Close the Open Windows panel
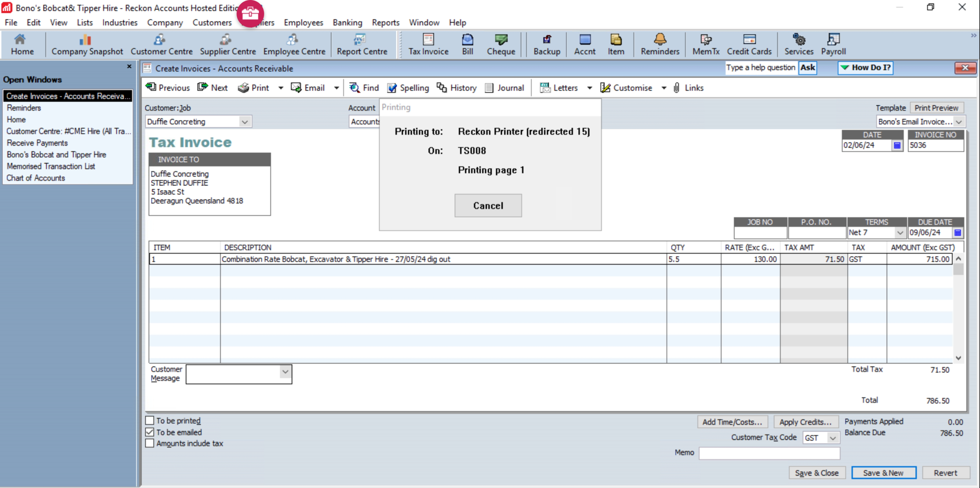The height and width of the screenshot is (488, 980). tap(129, 67)
